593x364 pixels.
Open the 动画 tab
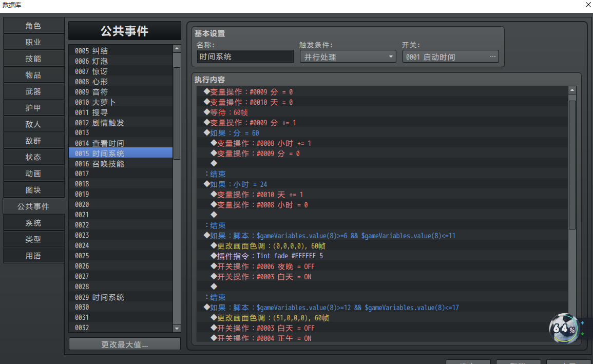point(34,174)
